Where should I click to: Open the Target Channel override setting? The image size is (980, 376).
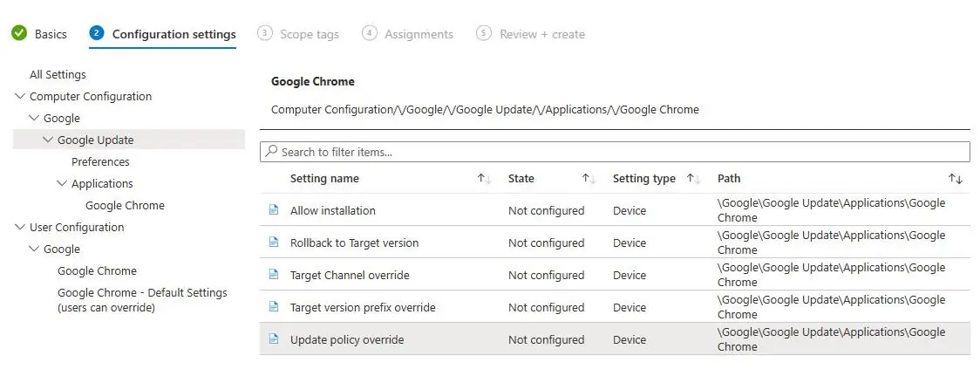point(350,276)
